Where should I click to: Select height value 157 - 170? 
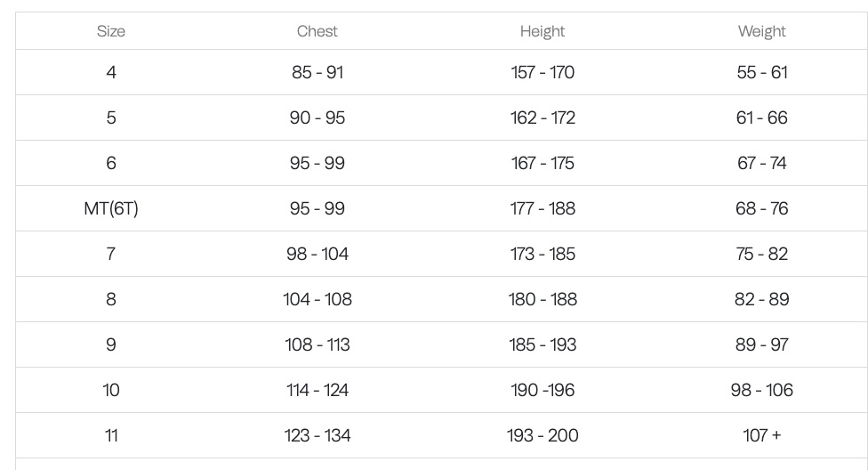click(x=542, y=72)
